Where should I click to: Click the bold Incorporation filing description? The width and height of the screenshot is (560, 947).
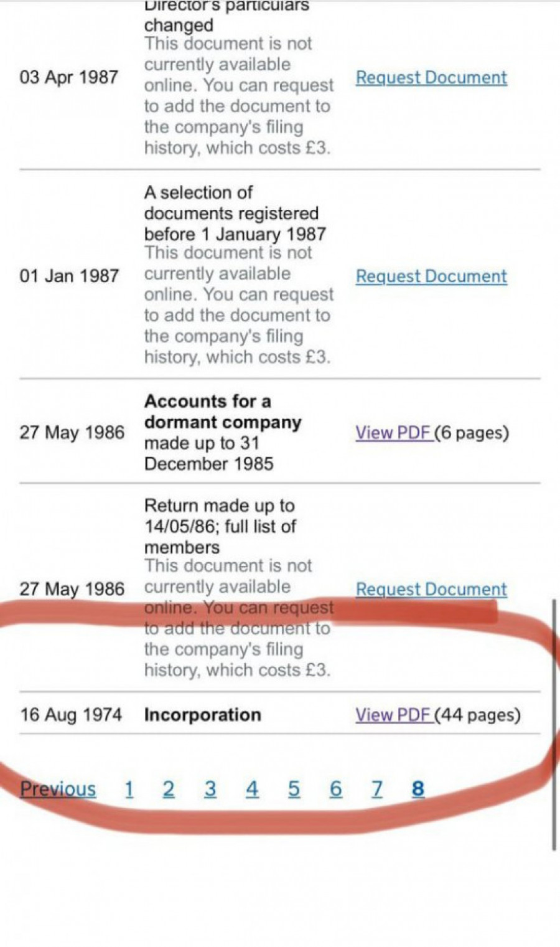[202, 715]
